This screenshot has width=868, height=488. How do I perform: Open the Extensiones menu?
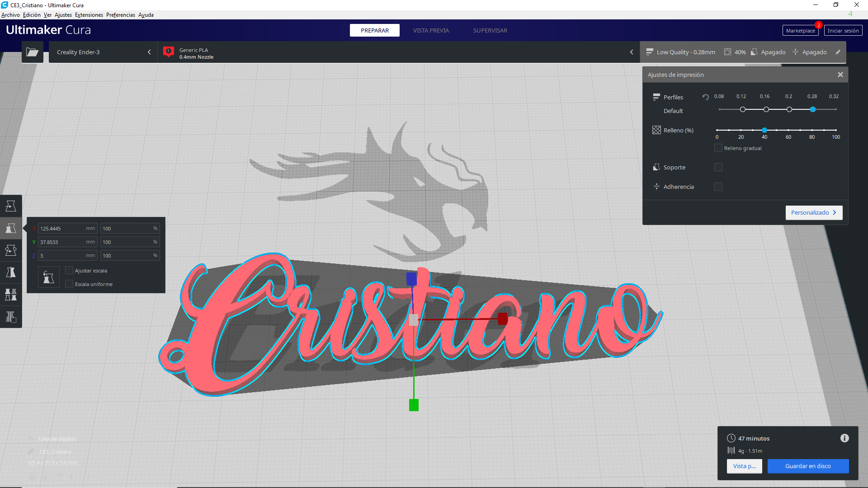[x=89, y=15]
